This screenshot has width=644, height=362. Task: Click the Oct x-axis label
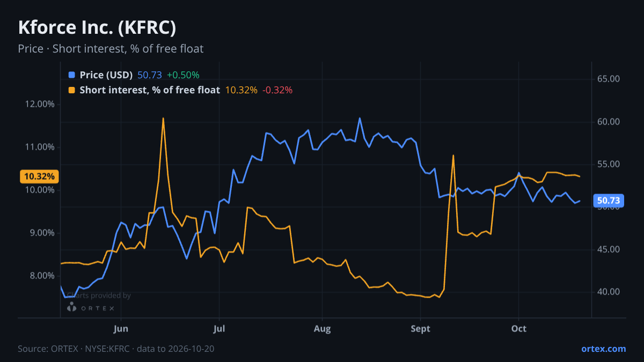[519, 329]
